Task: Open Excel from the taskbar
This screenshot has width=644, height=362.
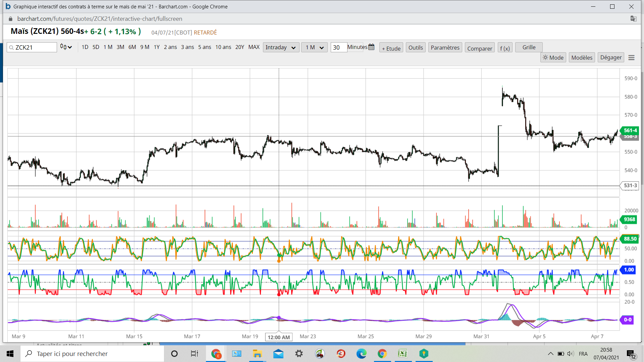Action: click(402, 354)
